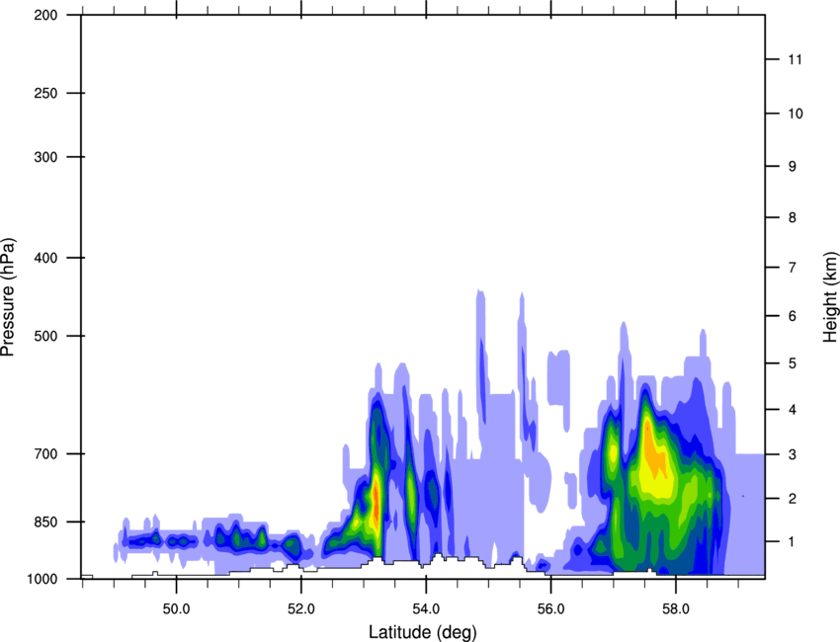Click the 3 km height label
This screenshot has height=642, width=840.
(793, 454)
